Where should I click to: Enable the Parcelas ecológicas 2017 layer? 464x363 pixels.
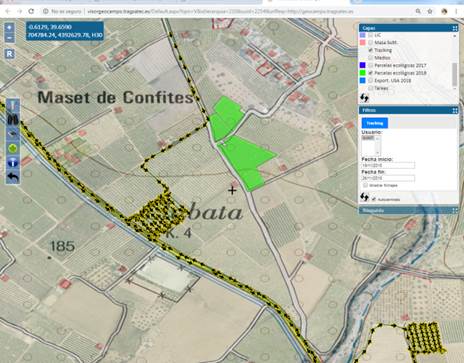[x=370, y=65]
